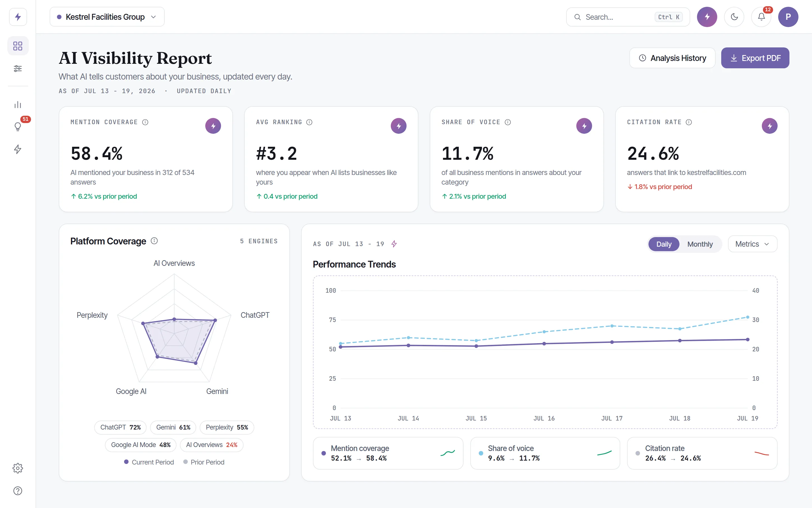The height and width of the screenshot is (508, 812).
Task: Click the Jul 16 mention coverage point
Action: pyautogui.click(x=544, y=344)
